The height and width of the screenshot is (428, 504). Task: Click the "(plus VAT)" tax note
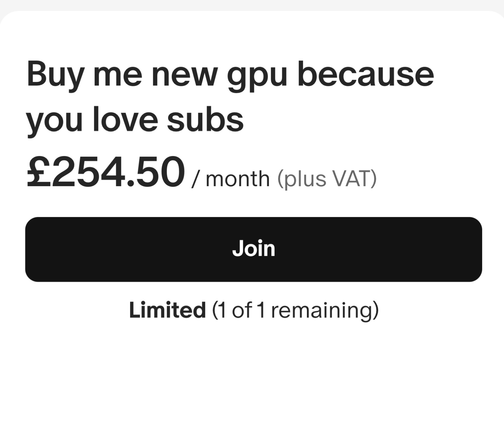327,179
